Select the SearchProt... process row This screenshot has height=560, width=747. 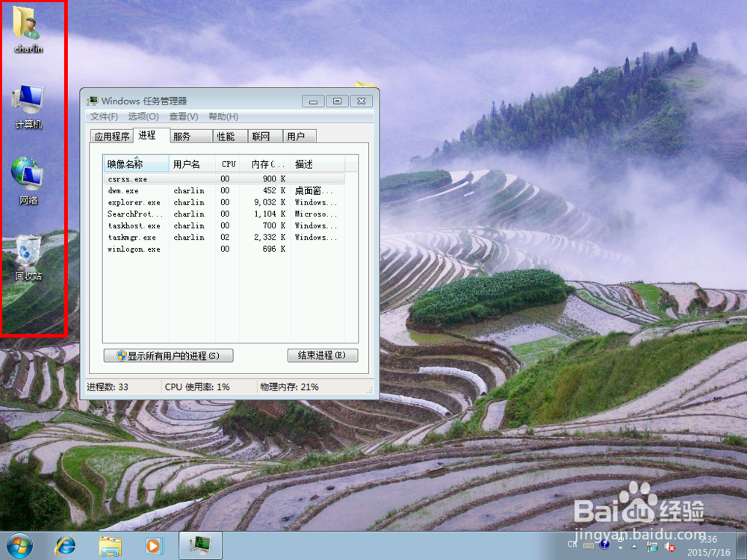(224, 214)
